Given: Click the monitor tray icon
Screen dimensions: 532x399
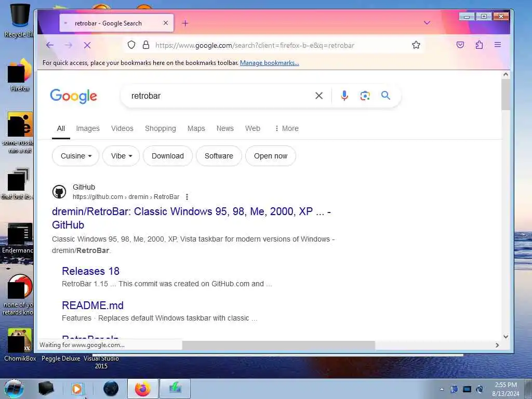Looking at the screenshot, I should (x=467, y=389).
